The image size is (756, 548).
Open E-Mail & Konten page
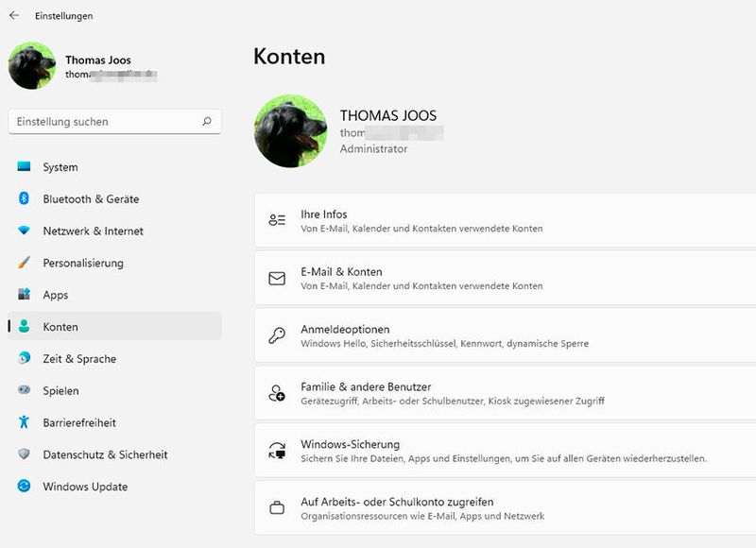pyautogui.click(x=505, y=278)
